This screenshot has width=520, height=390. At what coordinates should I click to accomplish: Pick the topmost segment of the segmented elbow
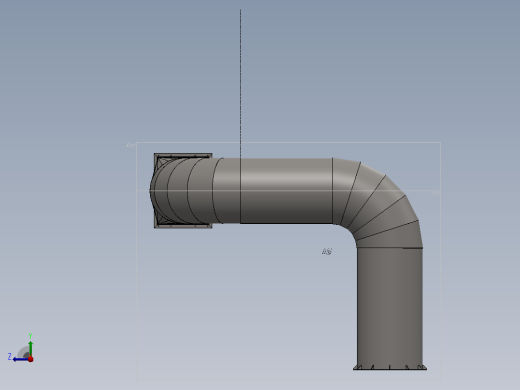pyautogui.click(x=345, y=192)
